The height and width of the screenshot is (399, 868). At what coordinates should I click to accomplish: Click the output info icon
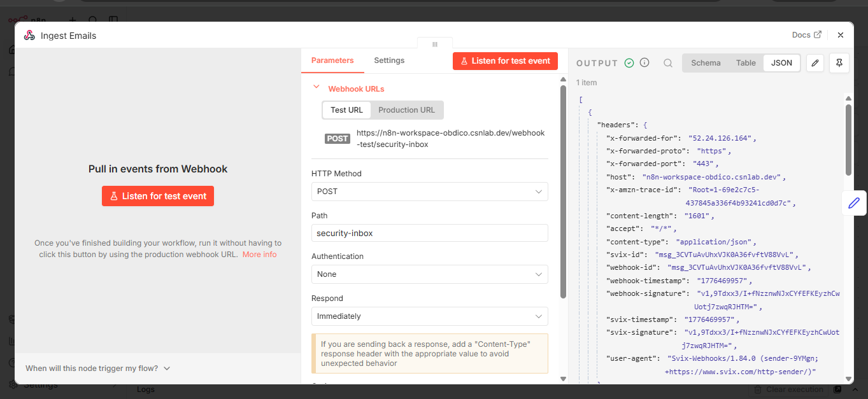coord(644,63)
